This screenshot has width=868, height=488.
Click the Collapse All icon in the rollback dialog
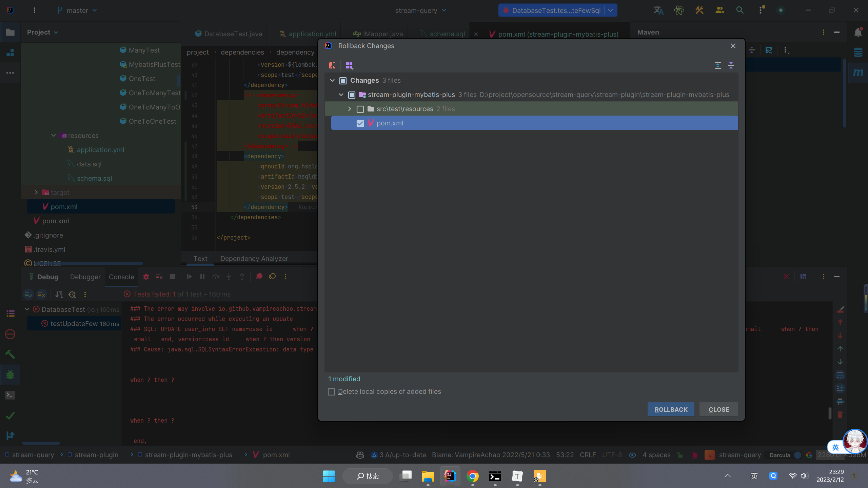(x=731, y=65)
